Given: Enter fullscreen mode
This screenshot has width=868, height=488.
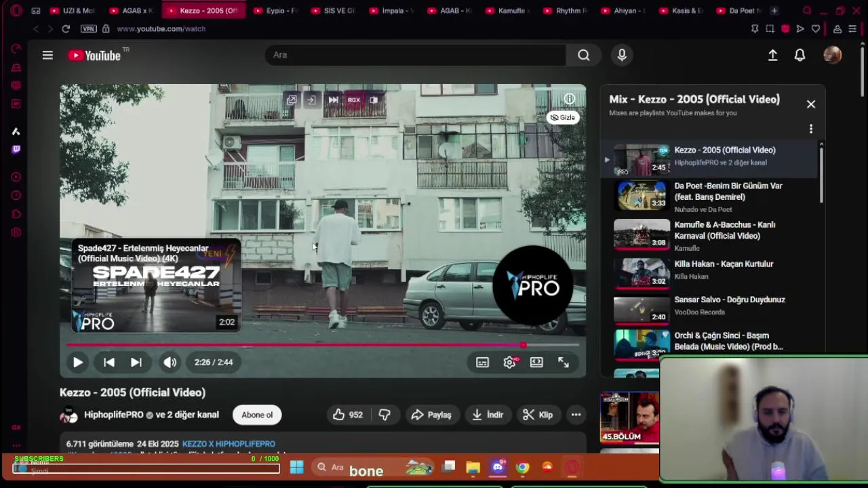Looking at the screenshot, I should pos(564,363).
